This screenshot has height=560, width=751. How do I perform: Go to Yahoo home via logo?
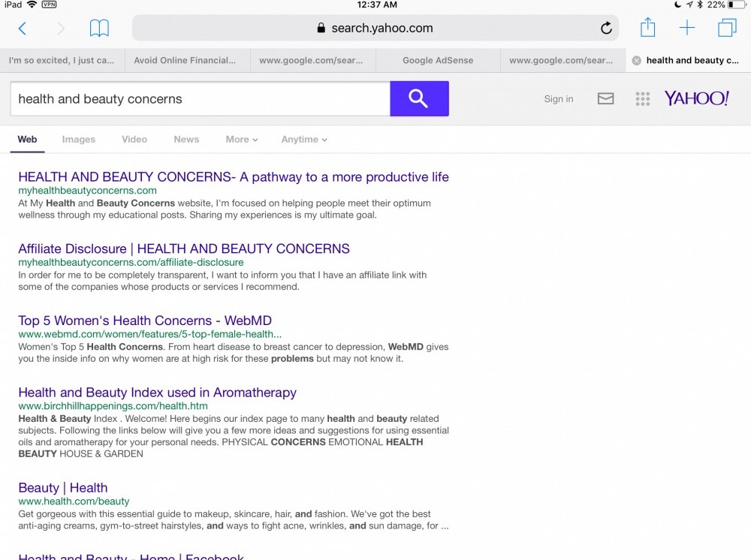[x=696, y=98]
